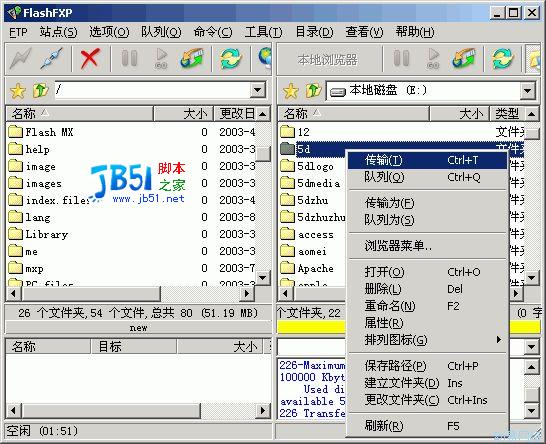Choose 队列为(S) in the context menu
Viewport: 546px width, 444px height.
point(427,220)
